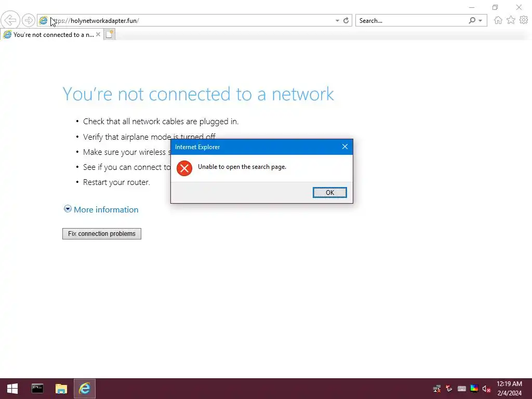Click the magnifier search icon
The height and width of the screenshot is (399, 532).
coord(472,20)
